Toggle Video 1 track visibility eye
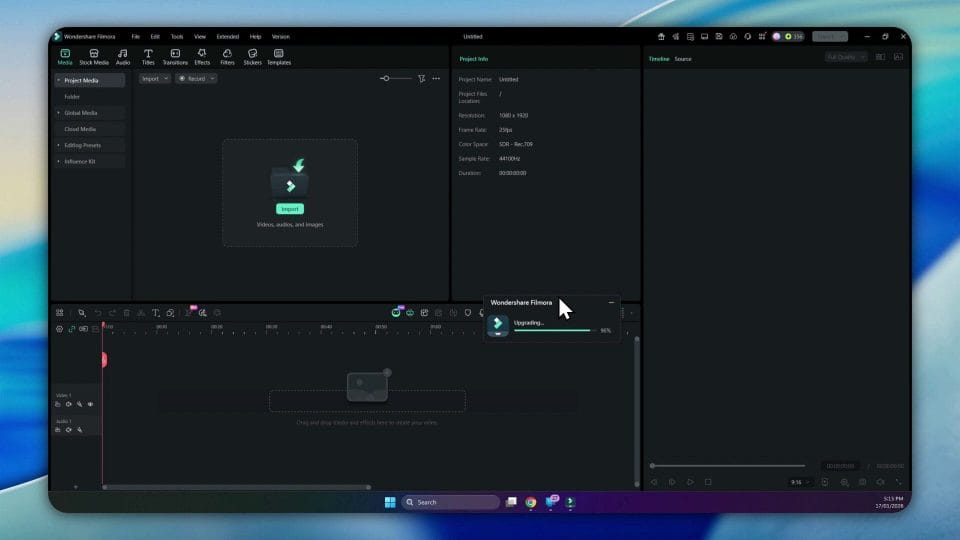The height and width of the screenshot is (540, 960). (91, 405)
